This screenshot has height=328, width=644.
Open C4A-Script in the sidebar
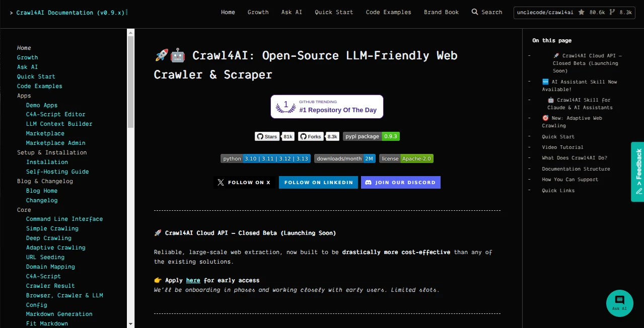point(43,276)
